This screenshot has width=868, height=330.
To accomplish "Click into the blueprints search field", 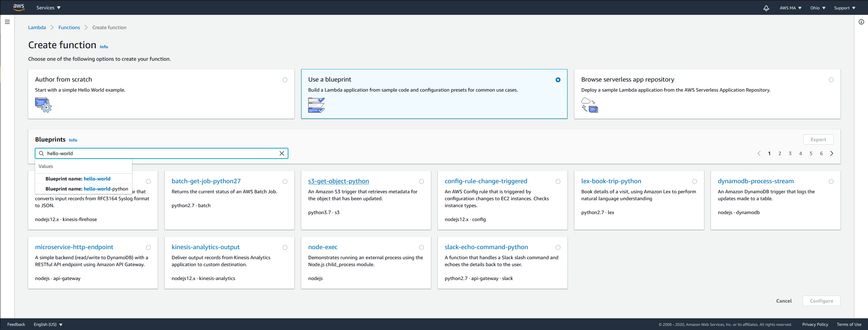I will [x=162, y=153].
